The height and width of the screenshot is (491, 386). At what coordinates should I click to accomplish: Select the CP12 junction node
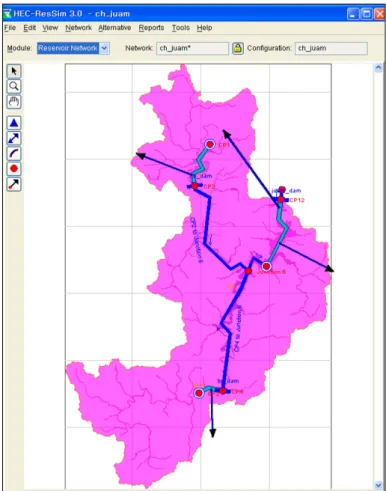[x=281, y=199]
